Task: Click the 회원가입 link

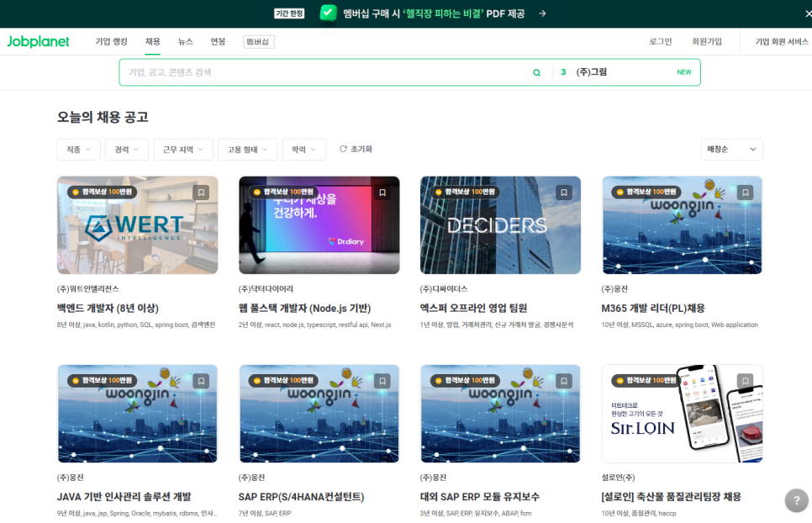Action: [706, 41]
